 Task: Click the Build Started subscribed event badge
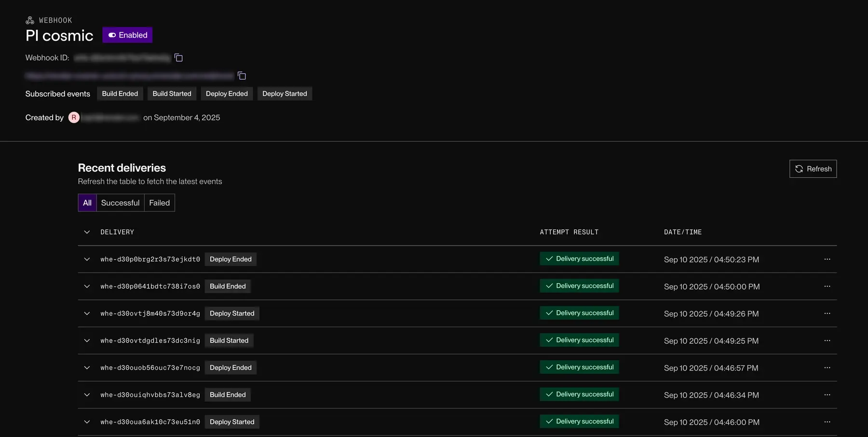point(172,94)
